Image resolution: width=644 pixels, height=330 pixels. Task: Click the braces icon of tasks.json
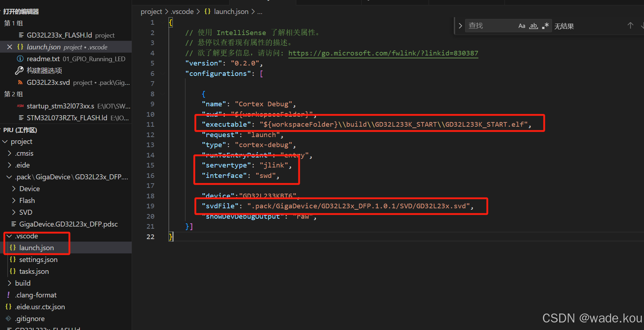(x=13, y=271)
